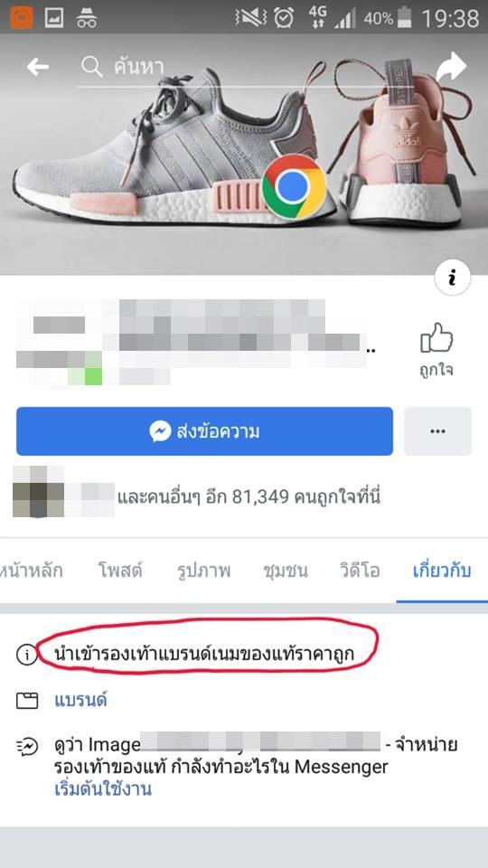Open the ชุมชน tab
488x868 pixels.
click(286, 571)
